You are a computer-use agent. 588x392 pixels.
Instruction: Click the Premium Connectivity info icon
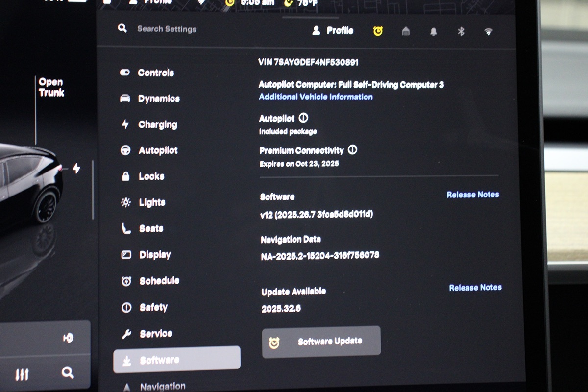click(352, 150)
